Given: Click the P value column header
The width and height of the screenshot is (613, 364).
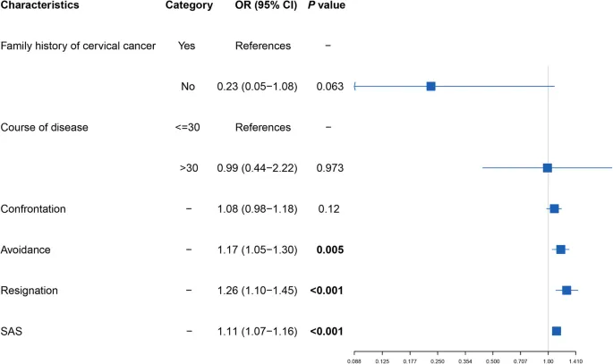Looking at the screenshot, I should click(x=328, y=5).
